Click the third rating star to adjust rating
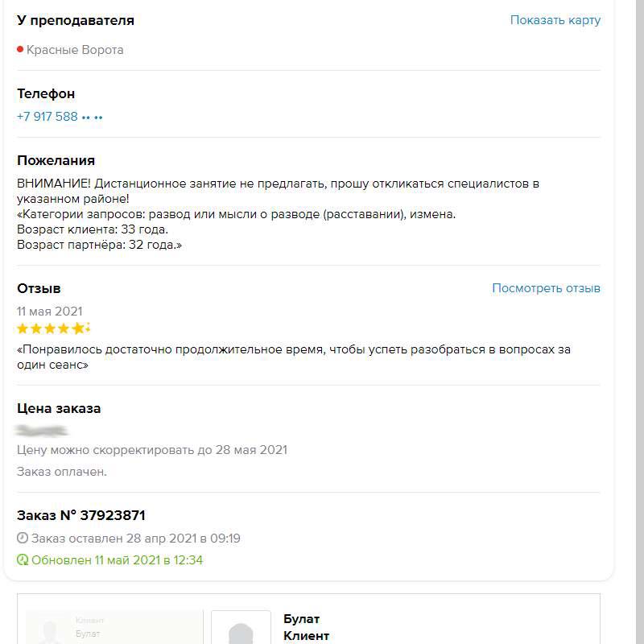The width and height of the screenshot is (644, 644). tap(52, 328)
